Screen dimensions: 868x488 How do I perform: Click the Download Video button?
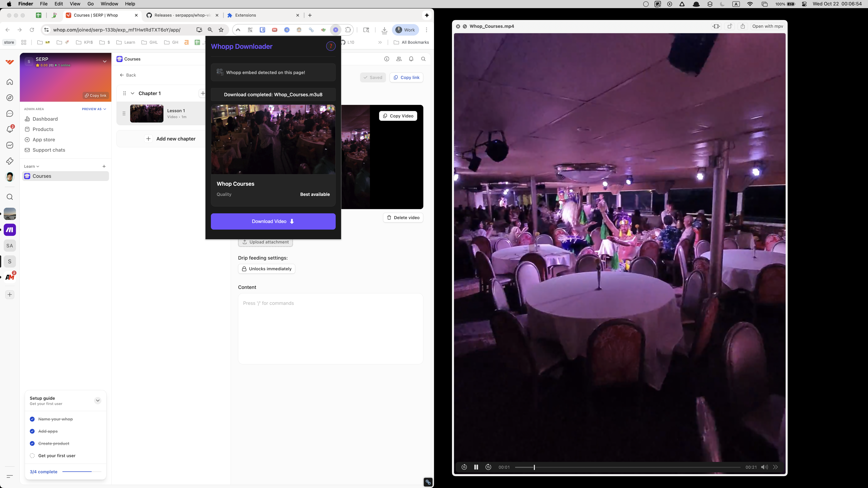coord(273,221)
